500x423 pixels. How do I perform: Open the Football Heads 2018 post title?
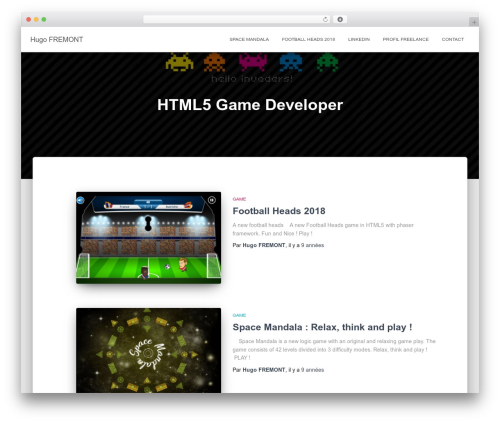tap(279, 211)
